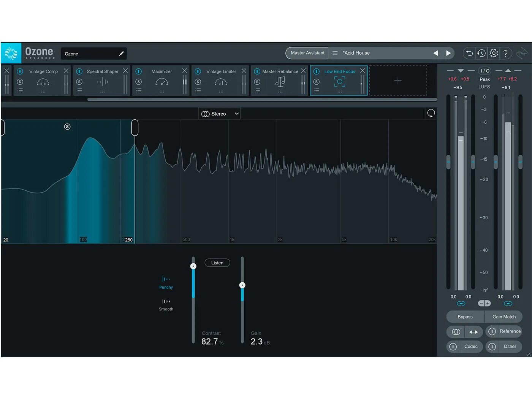Image resolution: width=532 pixels, height=399 pixels.
Task: Click the 250 Hz band upper handle
Action: 135,127
